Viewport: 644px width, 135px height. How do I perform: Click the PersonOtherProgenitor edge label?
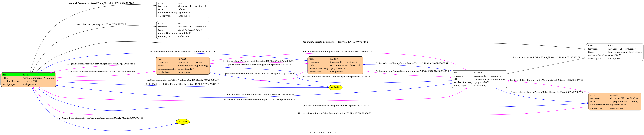click(335, 106)
